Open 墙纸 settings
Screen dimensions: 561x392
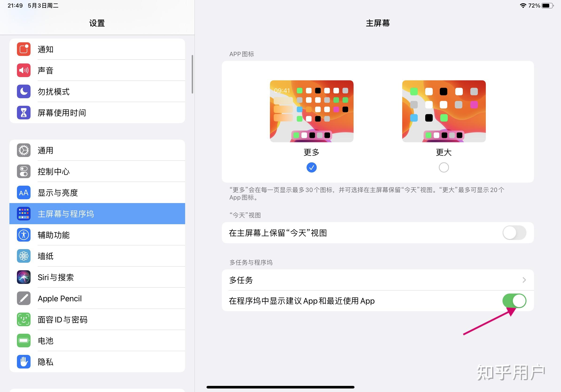tap(97, 256)
